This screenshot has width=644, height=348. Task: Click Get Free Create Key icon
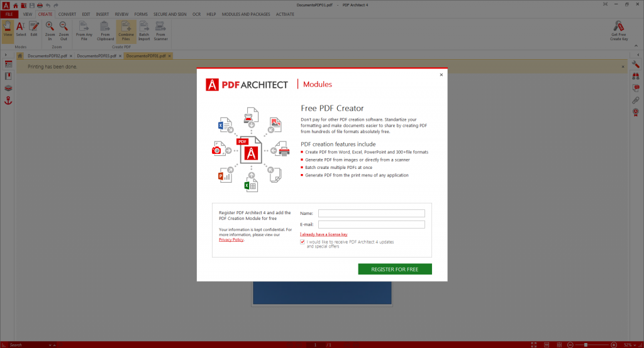click(x=619, y=31)
